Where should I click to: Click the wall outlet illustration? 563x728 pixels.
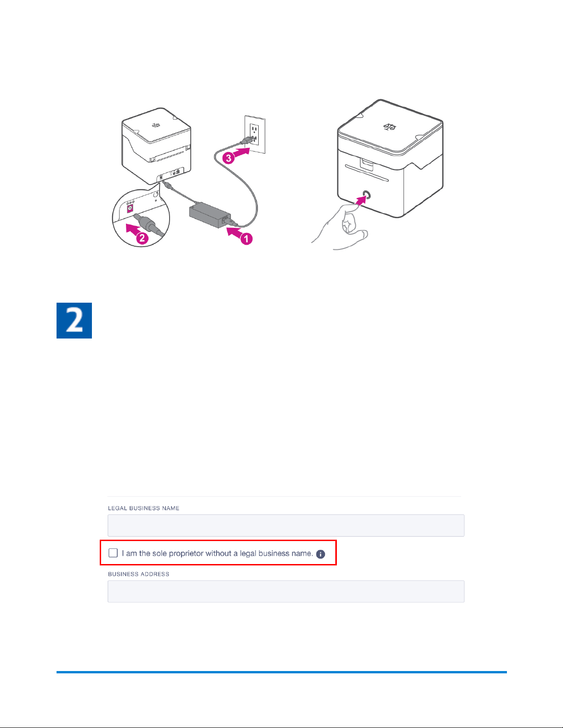254,136
